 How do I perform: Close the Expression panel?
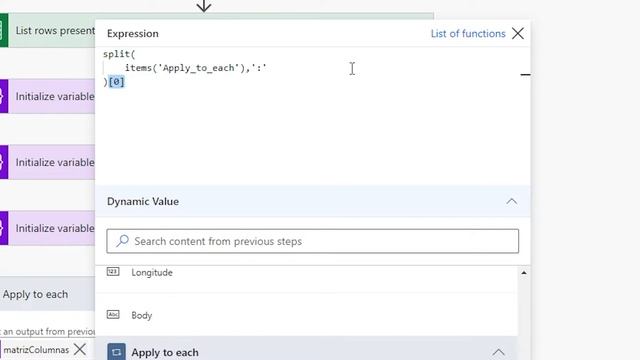click(518, 33)
